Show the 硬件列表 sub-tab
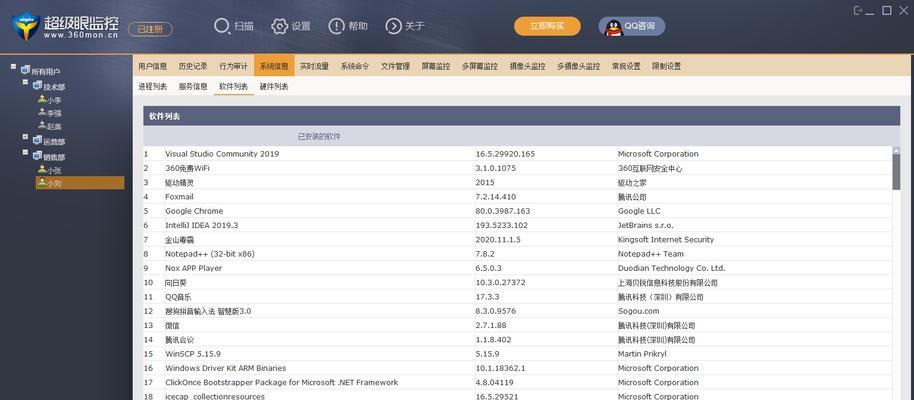The width and height of the screenshot is (914, 400). point(274,86)
